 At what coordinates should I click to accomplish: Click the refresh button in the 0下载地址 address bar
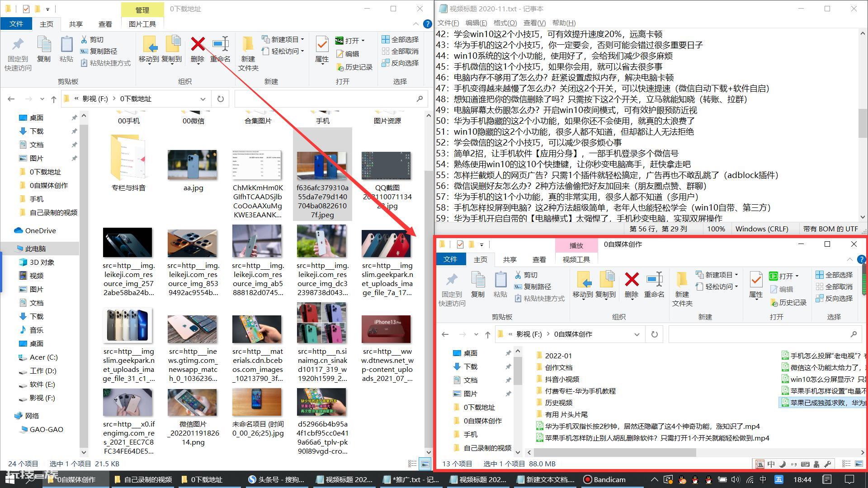(220, 99)
